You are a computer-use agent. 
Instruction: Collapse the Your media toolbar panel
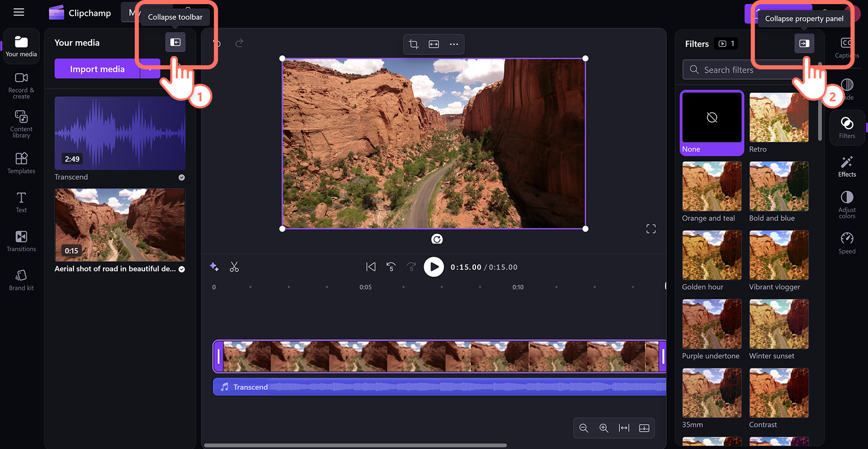click(x=175, y=42)
